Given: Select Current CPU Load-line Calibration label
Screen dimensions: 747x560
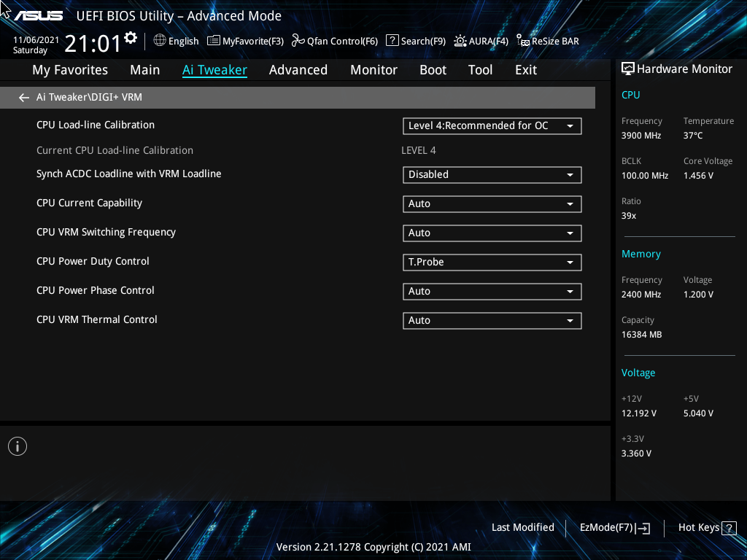Looking at the screenshot, I should click(x=115, y=150).
